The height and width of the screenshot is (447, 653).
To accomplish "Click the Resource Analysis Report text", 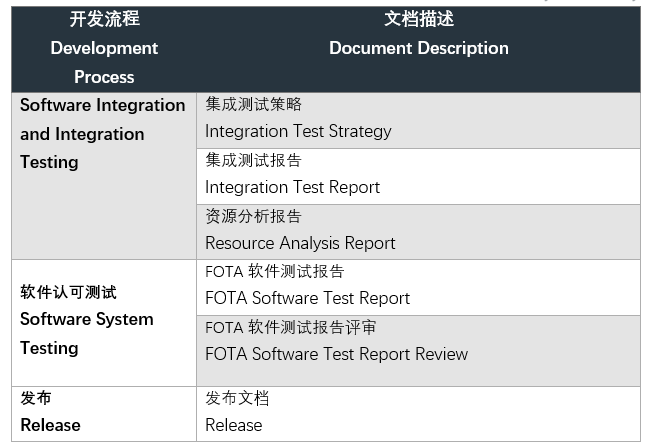I will point(300,243).
